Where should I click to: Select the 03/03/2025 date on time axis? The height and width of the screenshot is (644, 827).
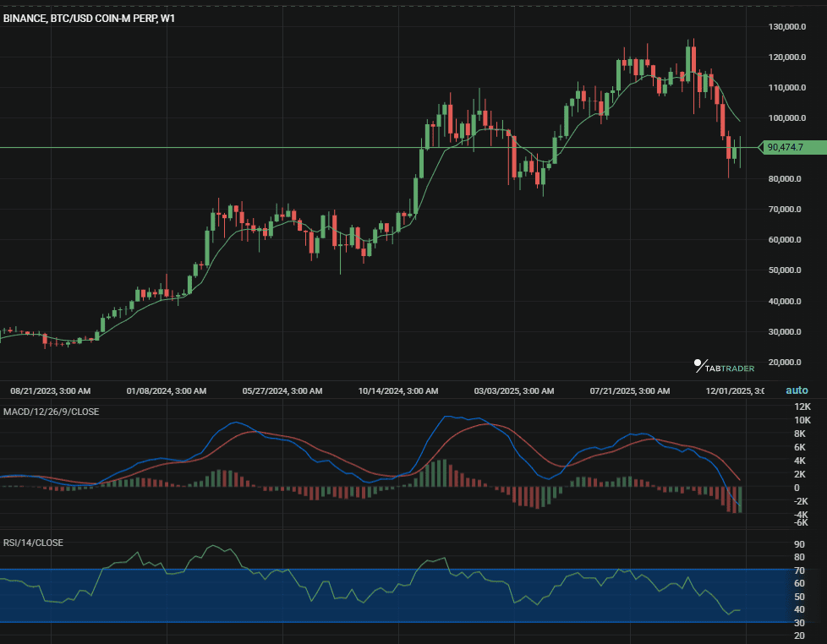pos(513,391)
